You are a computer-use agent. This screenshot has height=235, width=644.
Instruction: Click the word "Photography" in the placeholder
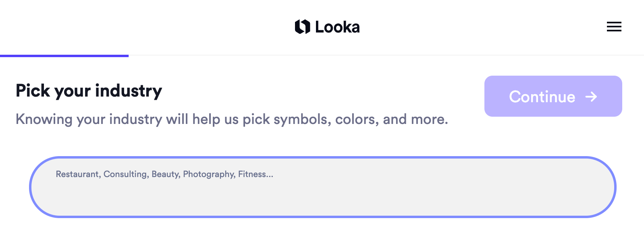point(209,174)
